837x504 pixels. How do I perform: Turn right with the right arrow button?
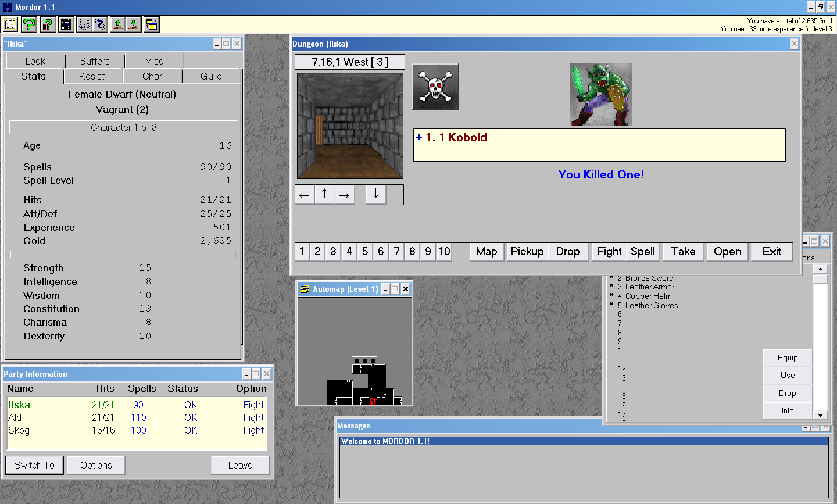point(344,195)
